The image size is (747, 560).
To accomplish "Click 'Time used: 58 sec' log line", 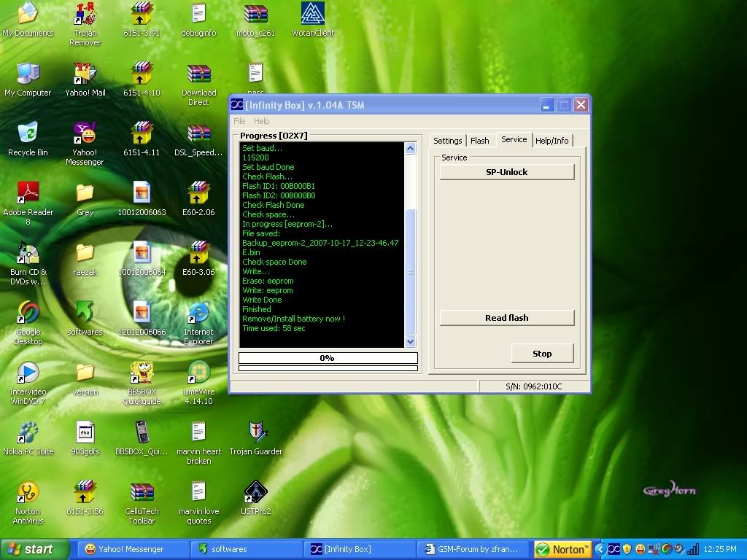I will (x=274, y=328).
